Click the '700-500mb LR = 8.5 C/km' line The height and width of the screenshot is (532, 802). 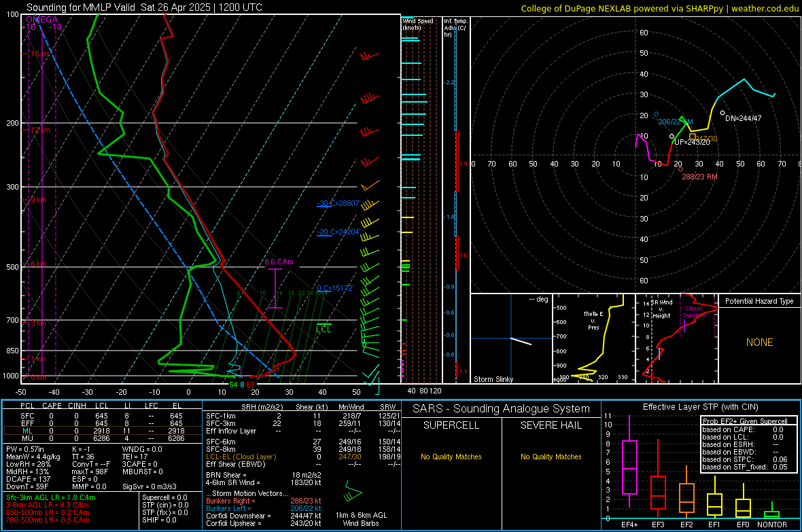click(48, 520)
